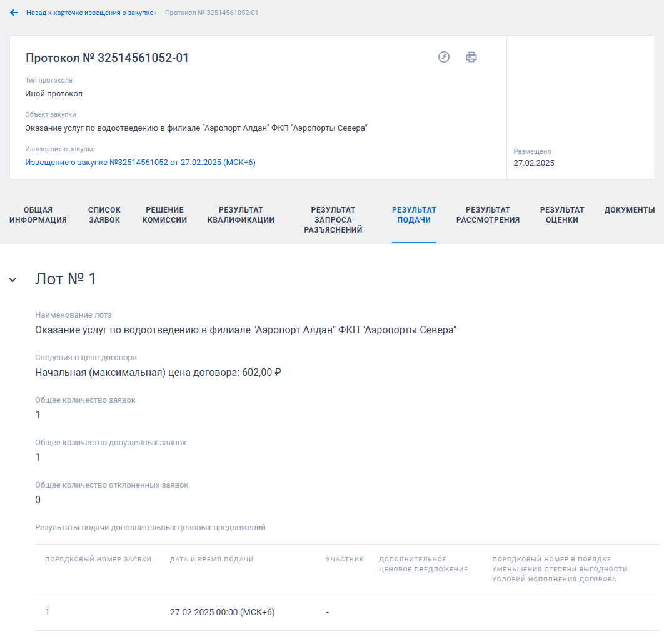The height and width of the screenshot is (644, 664).
Task: Open Извещение о закупке №32514561052 link
Action: (140, 162)
